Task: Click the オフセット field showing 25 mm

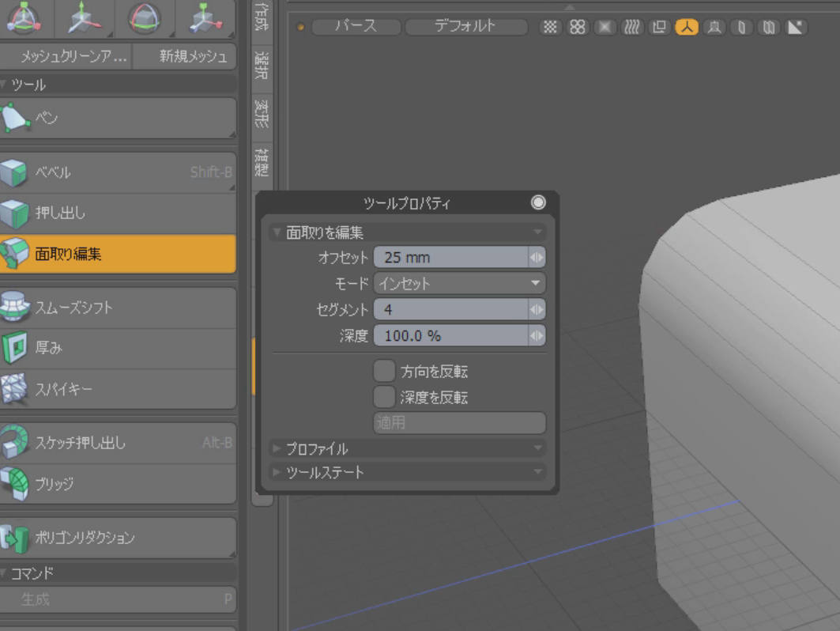Action: click(x=450, y=258)
